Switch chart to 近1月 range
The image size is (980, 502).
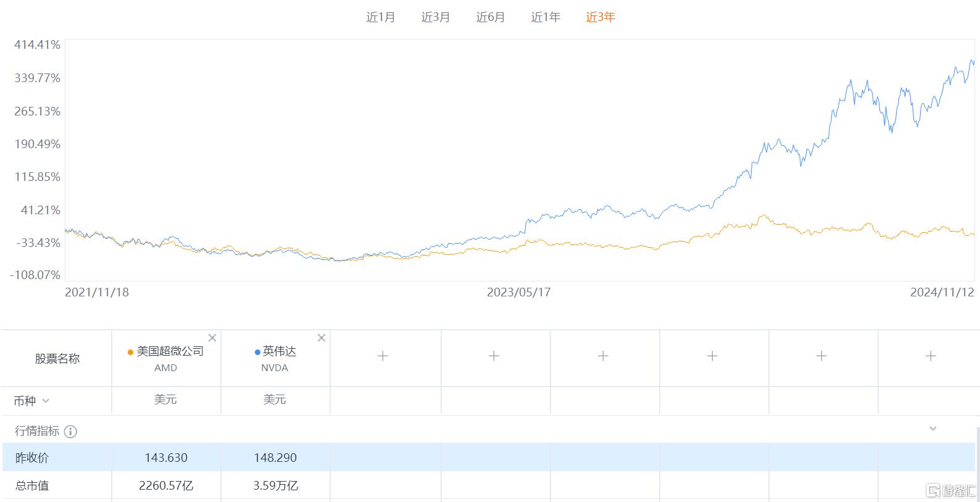[380, 17]
